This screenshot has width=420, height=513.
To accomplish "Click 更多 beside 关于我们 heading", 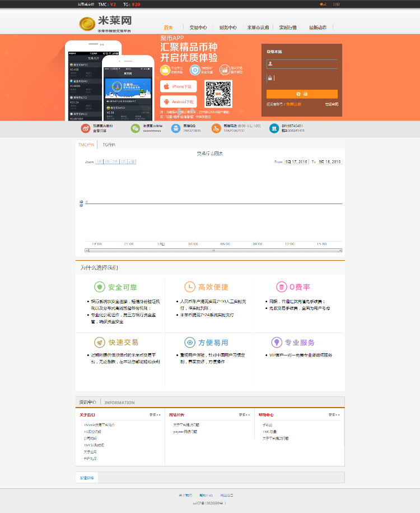I will pyautogui.click(x=155, y=414).
